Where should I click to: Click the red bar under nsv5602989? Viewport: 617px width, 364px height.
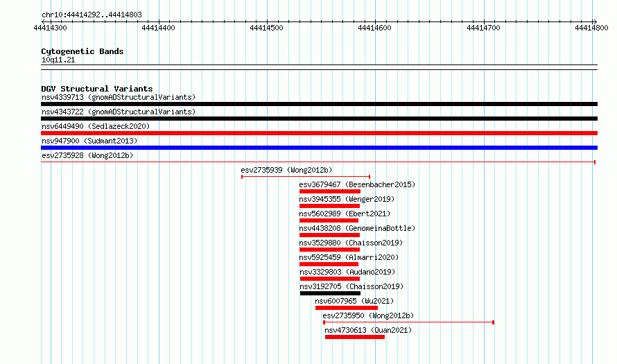(329, 220)
